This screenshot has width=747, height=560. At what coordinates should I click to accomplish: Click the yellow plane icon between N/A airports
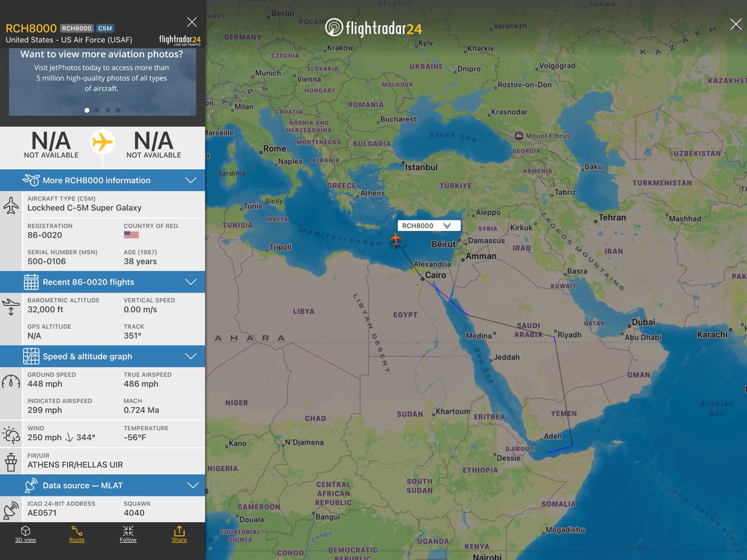coord(103,142)
